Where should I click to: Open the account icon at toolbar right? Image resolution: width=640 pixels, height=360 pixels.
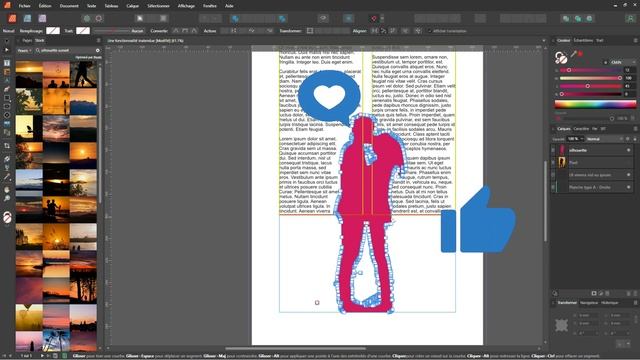point(630,18)
